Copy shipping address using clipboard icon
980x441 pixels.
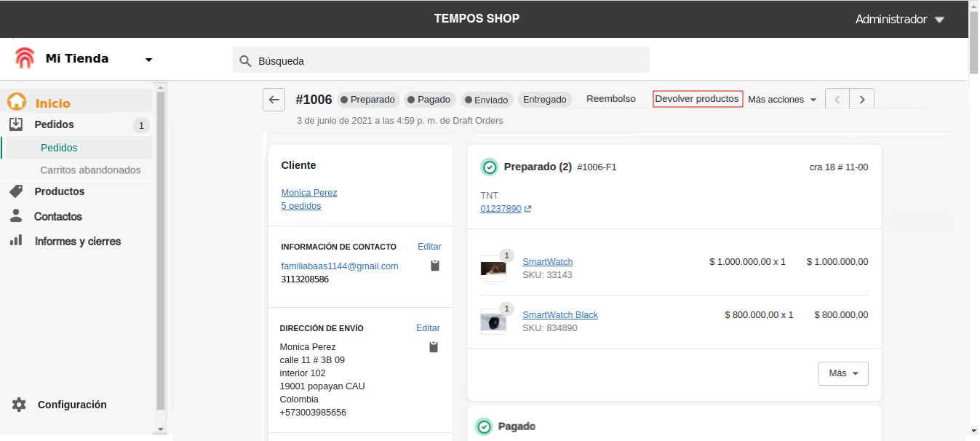(x=434, y=347)
